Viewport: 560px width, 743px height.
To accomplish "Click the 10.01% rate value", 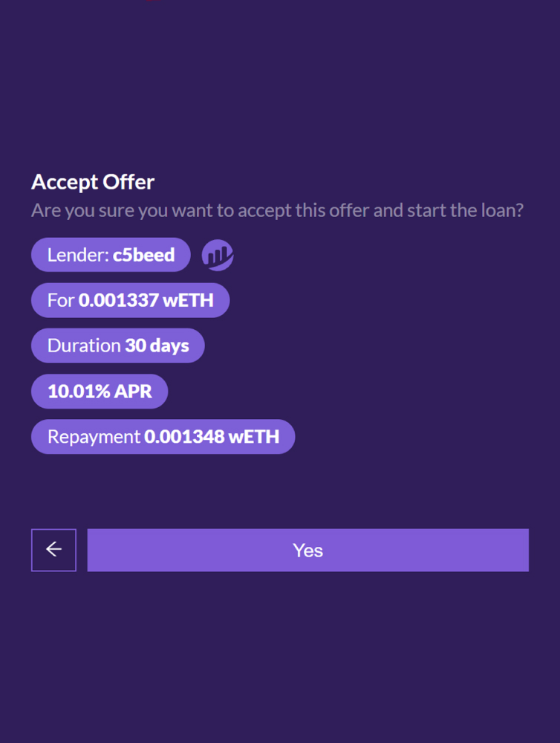I will coord(79,392).
